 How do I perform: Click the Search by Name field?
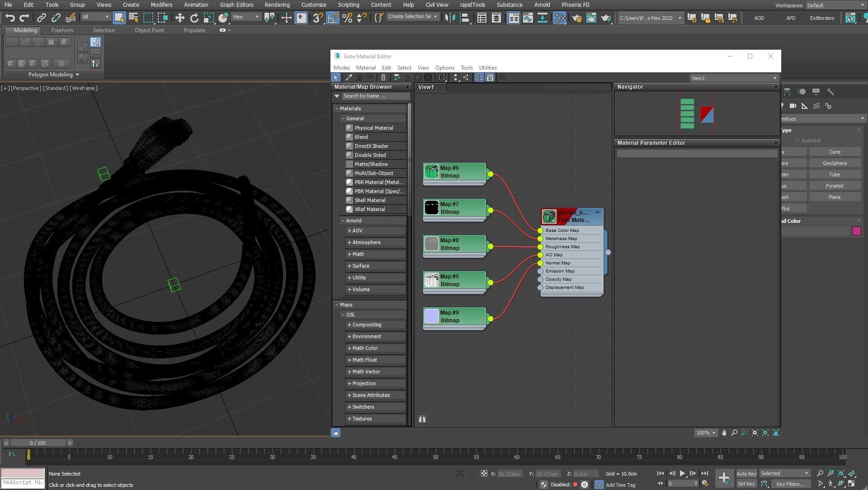tap(375, 96)
